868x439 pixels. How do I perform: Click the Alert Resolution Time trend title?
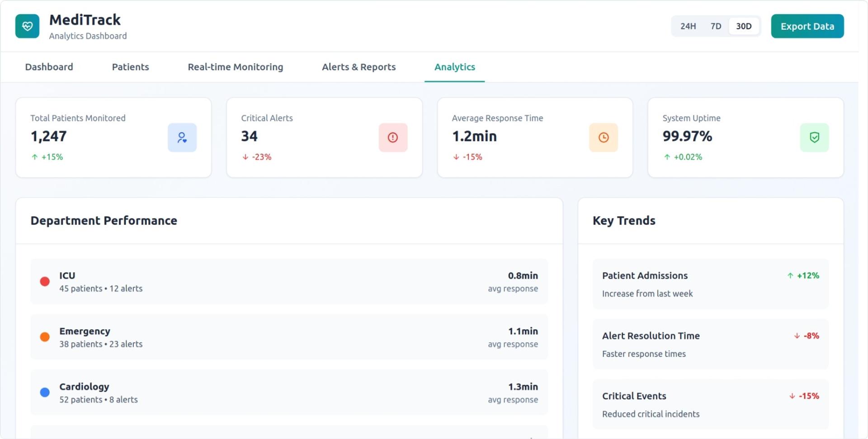coord(651,336)
